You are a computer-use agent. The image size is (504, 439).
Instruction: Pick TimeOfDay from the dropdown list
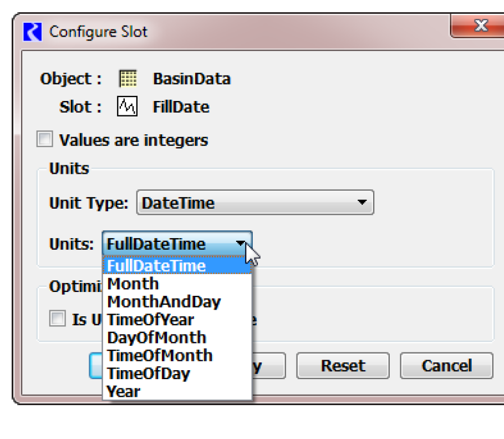pyautogui.click(x=149, y=374)
